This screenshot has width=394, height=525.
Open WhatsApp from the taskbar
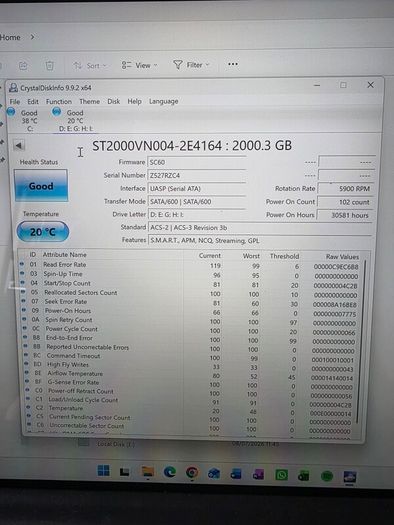[282, 474]
